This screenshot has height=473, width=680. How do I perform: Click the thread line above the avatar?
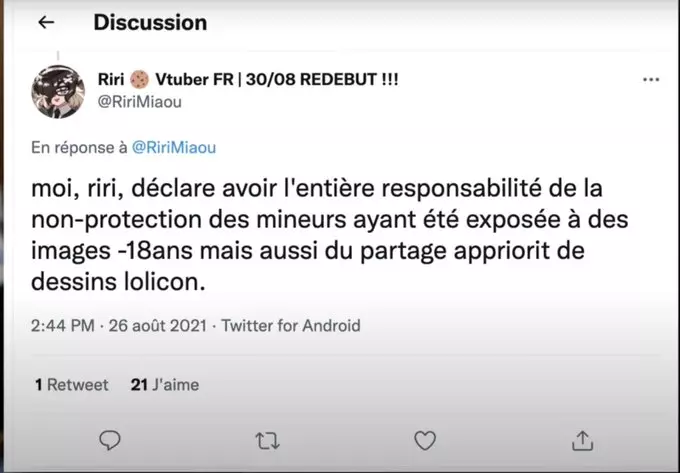click(x=58, y=56)
